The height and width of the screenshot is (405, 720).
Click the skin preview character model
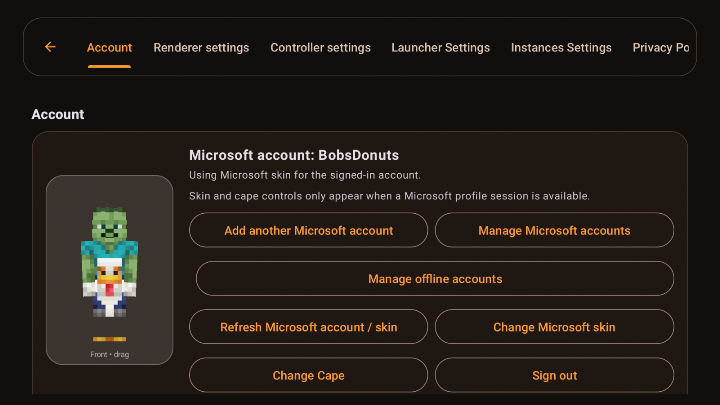click(x=109, y=262)
